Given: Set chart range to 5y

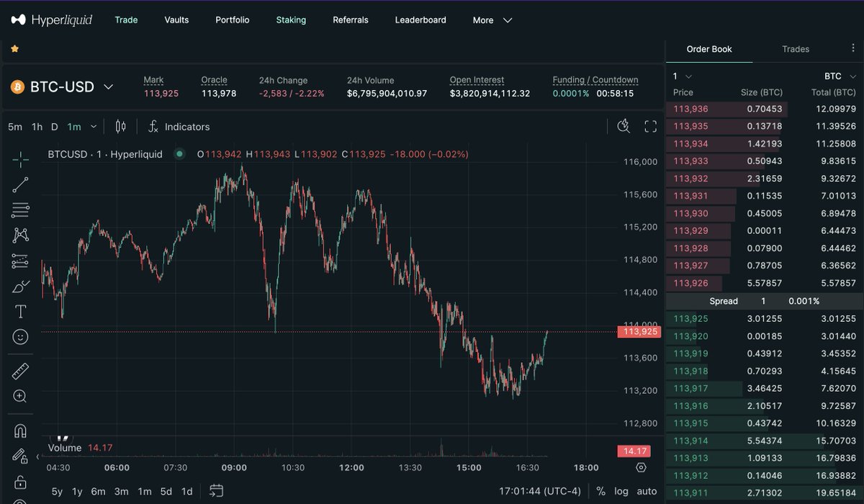Looking at the screenshot, I should 57,491.
